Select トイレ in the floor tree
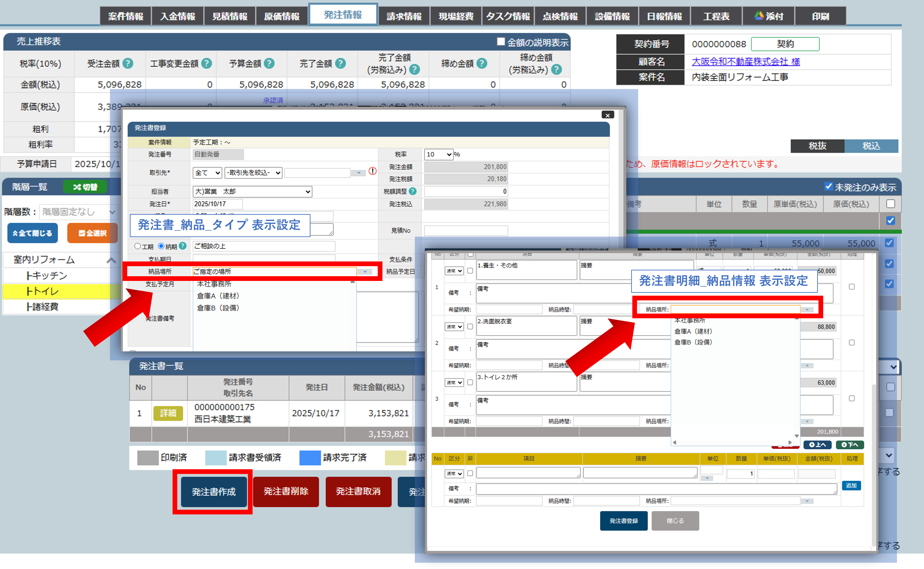 tap(42, 291)
